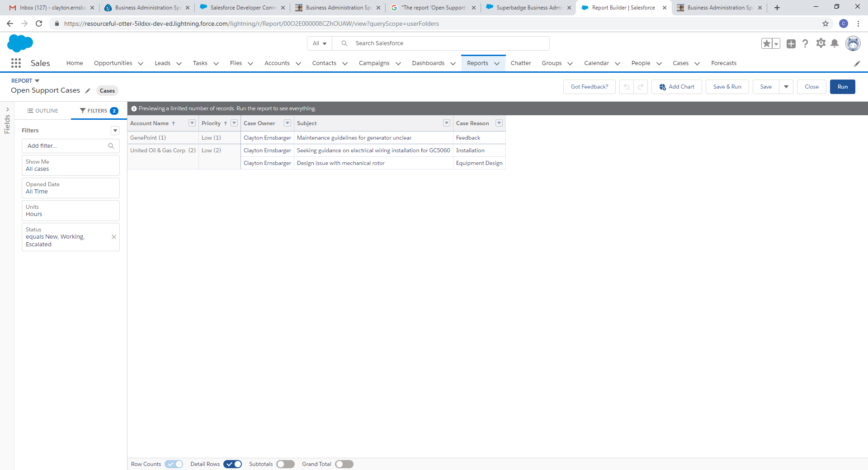Open the Setup gear icon
The width and height of the screenshot is (868, 470).
[821, 43]
